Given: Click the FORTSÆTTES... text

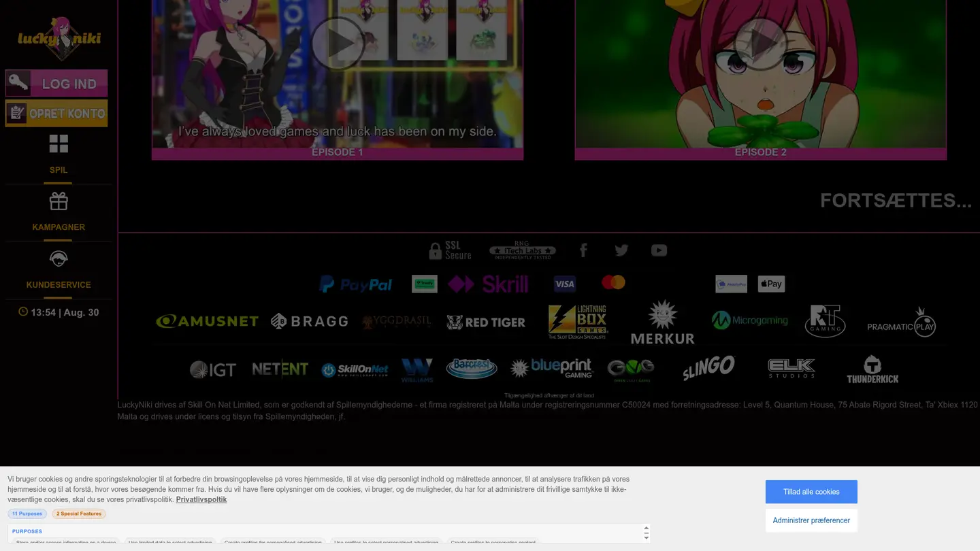Looking at the screenshot, I should point(896,201).
